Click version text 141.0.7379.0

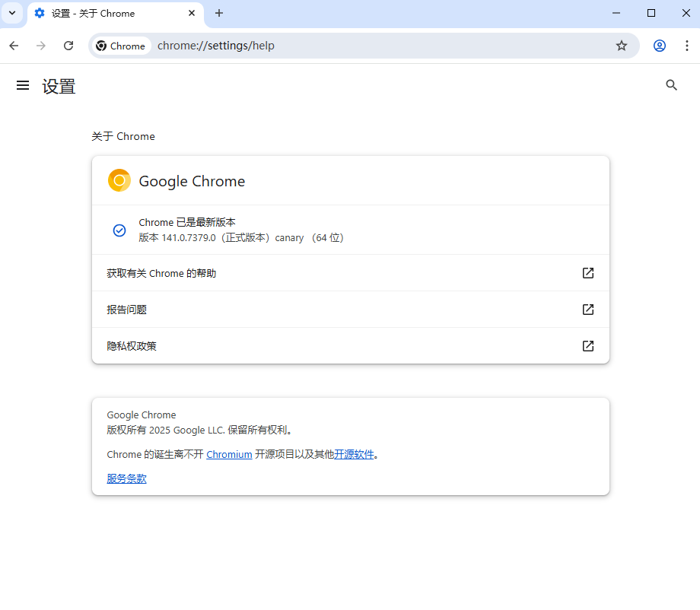pyautogui.click(x=189, y=238)
